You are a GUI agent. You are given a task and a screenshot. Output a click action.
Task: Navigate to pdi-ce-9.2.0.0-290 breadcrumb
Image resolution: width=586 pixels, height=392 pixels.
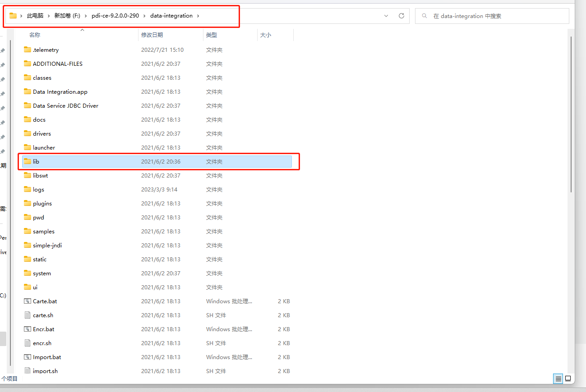click(x=115, y=16)
